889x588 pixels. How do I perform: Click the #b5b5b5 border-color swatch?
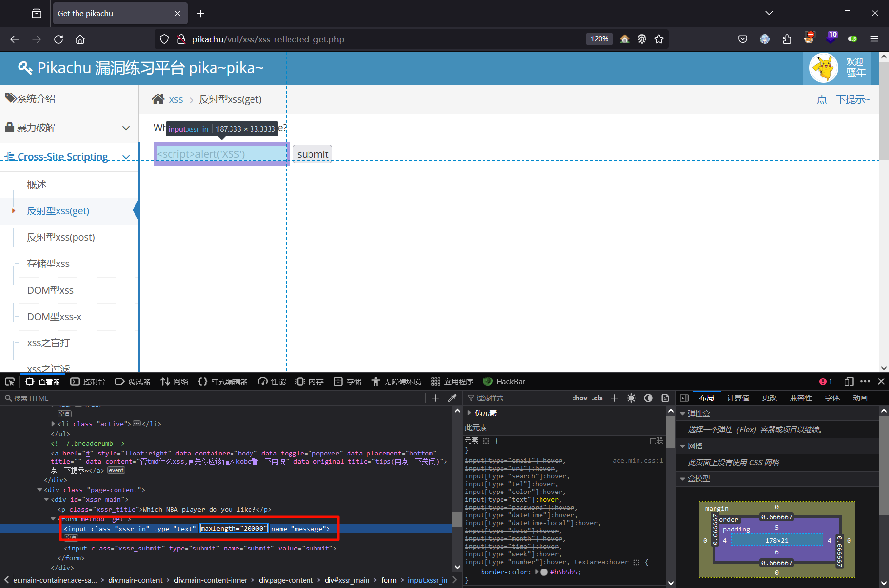click(x=544, y=572)
